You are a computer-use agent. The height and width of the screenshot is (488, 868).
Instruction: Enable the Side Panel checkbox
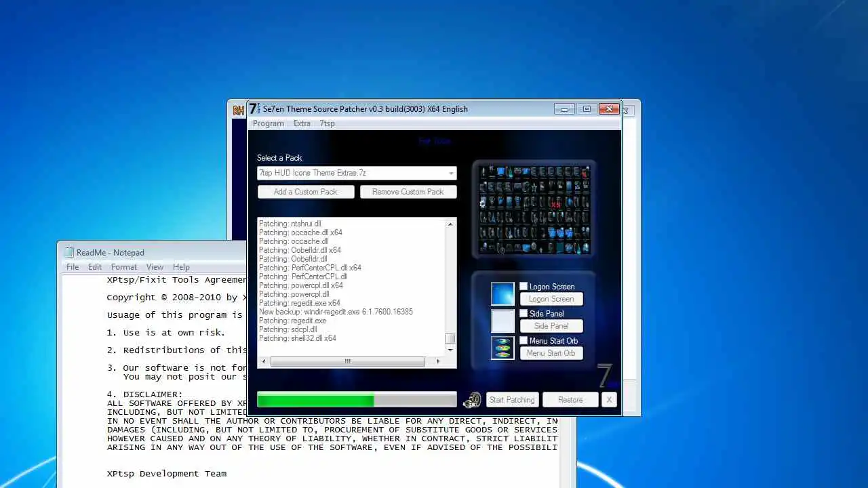pyautogui.click(x=524, y=313)
